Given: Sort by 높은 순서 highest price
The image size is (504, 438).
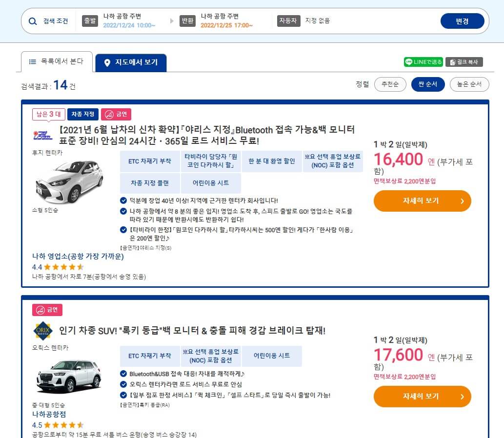Looking at the screenshot, I should (x=469, y=84).
